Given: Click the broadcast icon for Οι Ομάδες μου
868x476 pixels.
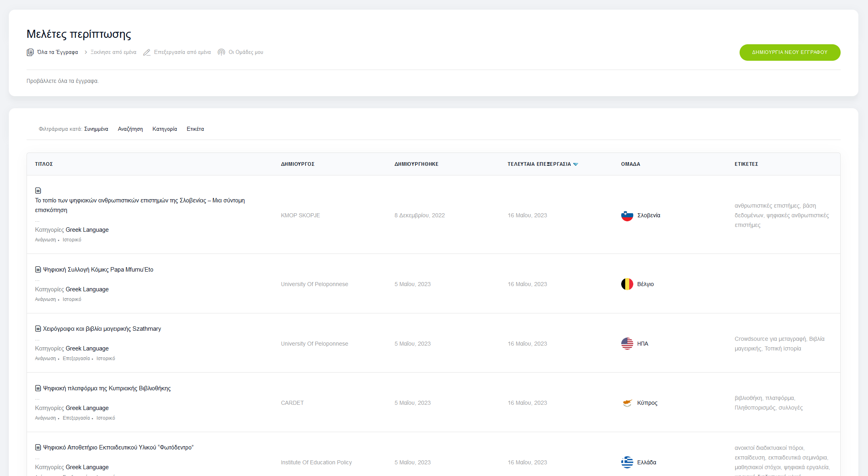Looking at the screenshot, I should coord(221,52).
